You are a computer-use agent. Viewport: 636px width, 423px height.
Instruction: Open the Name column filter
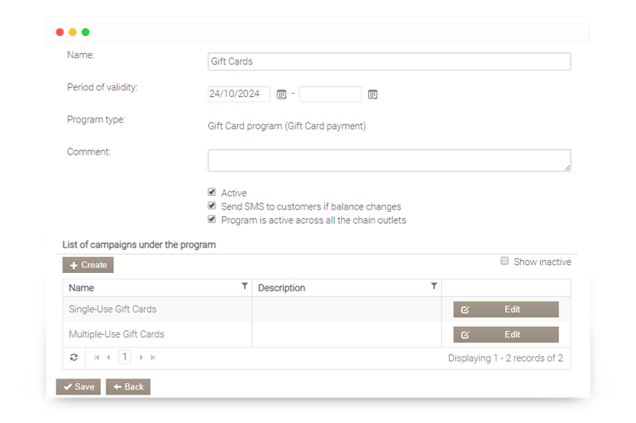(x=244, y=287)
